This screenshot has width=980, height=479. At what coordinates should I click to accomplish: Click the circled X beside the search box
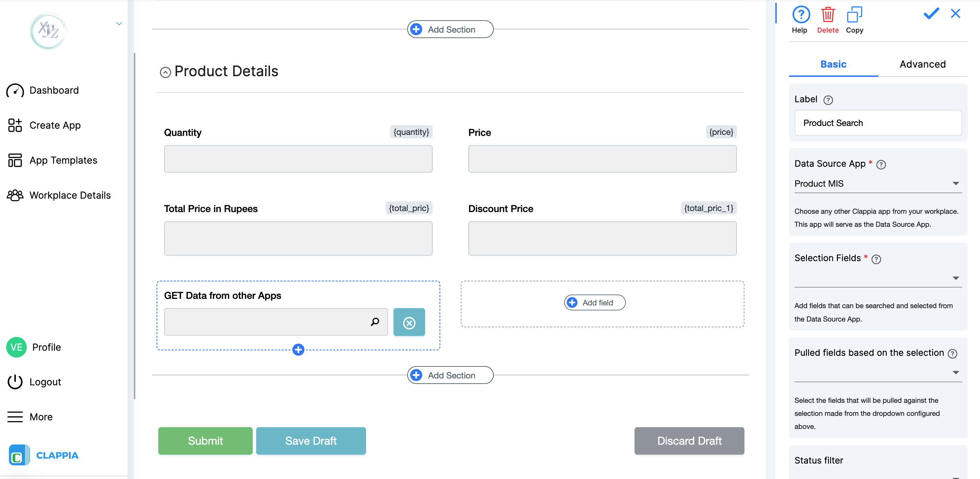click(409, 322)
